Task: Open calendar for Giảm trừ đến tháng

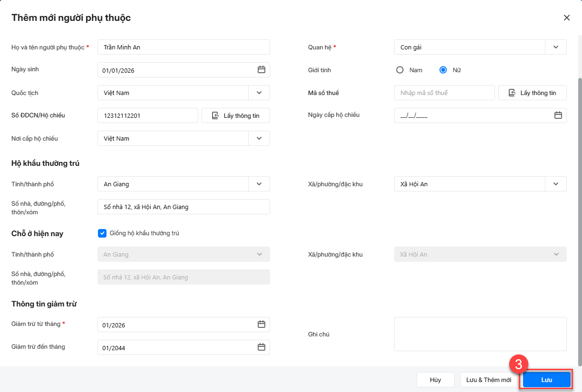Action: (261, 347)
